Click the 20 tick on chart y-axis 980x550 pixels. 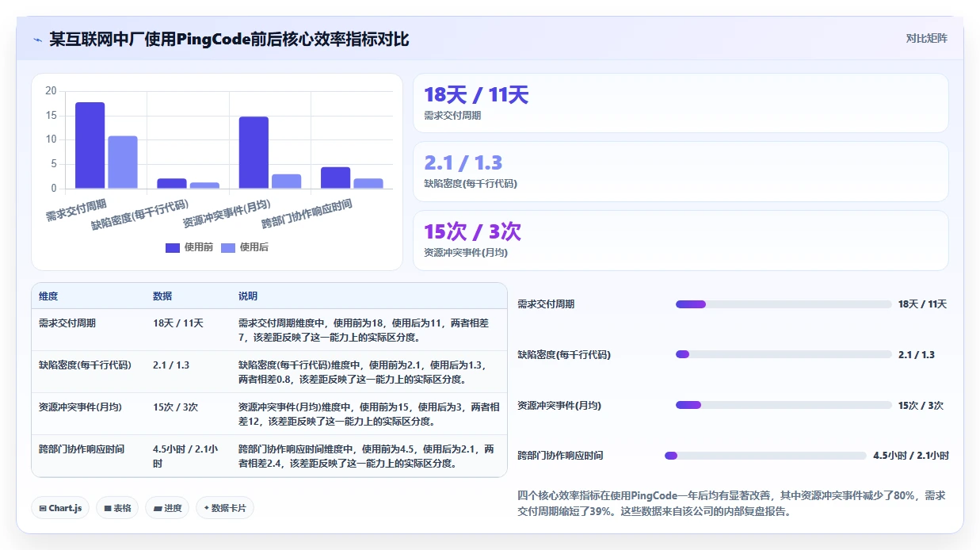pyautogui.click(x=51, y=91)
